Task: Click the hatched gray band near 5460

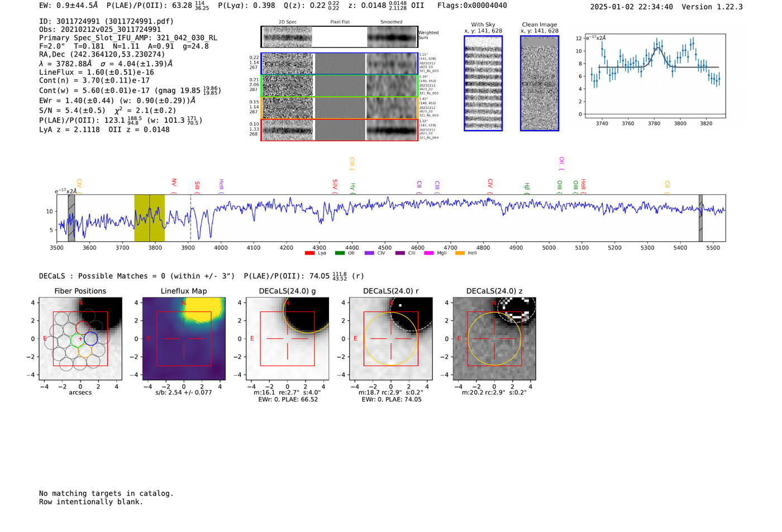Action: pyautogui.click(x=700, y=218)
